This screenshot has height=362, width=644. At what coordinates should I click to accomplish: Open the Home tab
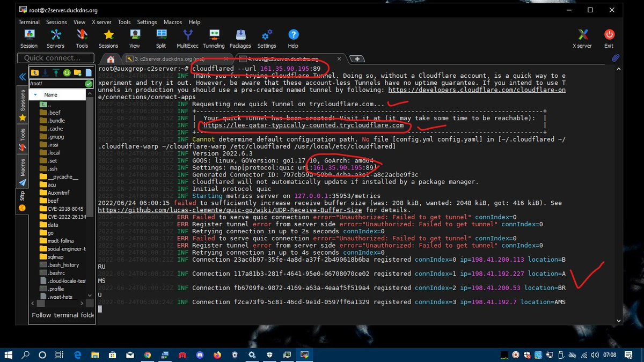tap(111, 58)
